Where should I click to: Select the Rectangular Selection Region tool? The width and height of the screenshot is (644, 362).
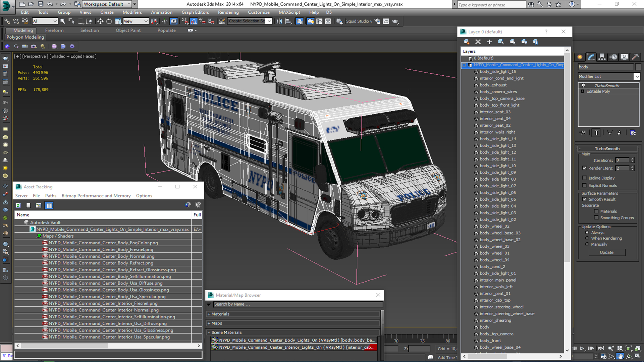tap(80, 21)
